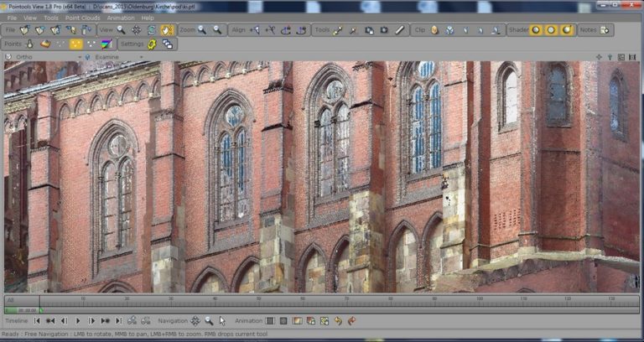The height and width of the screenshot is (342, 644).
Task: Open the File menu
Action: pos(12,18)
